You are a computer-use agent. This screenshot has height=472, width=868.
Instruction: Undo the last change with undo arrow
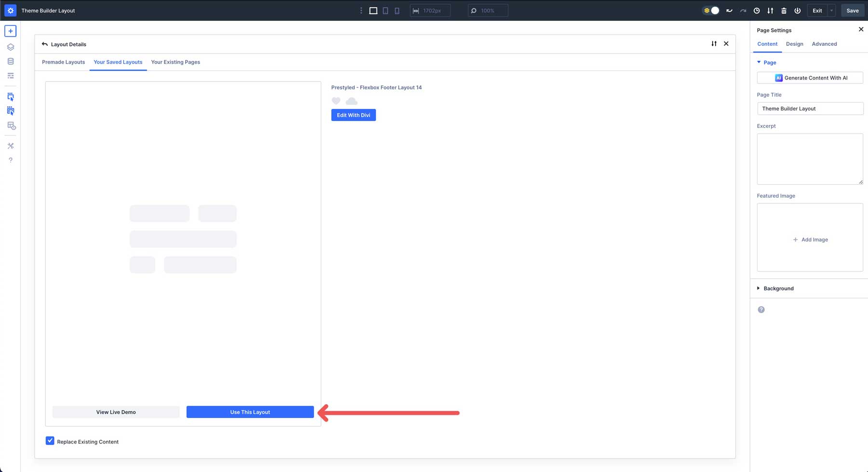pyautogui.click(x=729, y=10)
